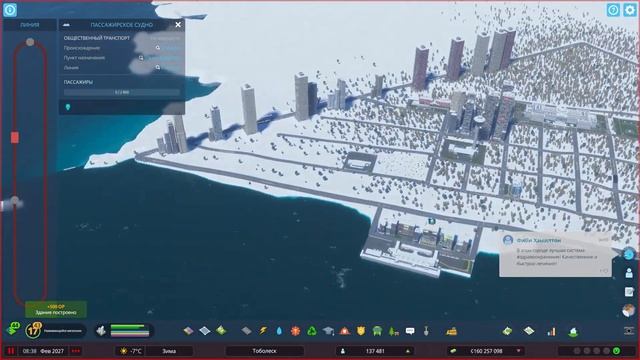Open photo mode camera icon

629,331
